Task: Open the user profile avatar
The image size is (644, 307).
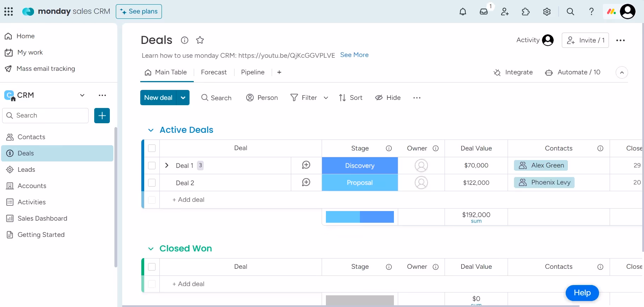Action: coord(628,12)
